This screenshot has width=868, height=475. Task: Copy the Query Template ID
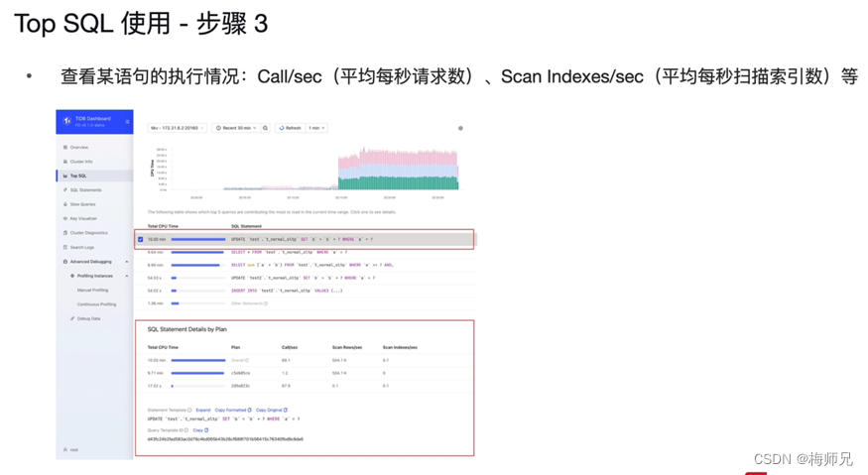coord(200,430)
